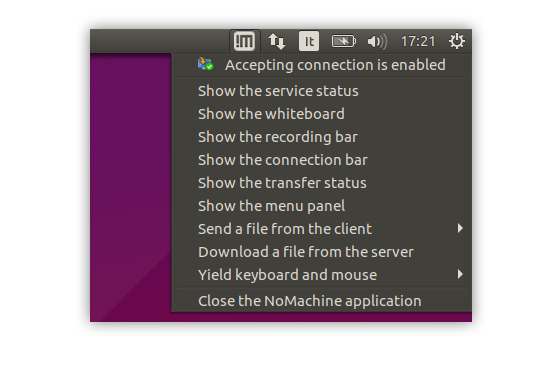This screenshot has height=378, width=552.
Task: Select 'Download a file from the server'
Action: point(321,252)
